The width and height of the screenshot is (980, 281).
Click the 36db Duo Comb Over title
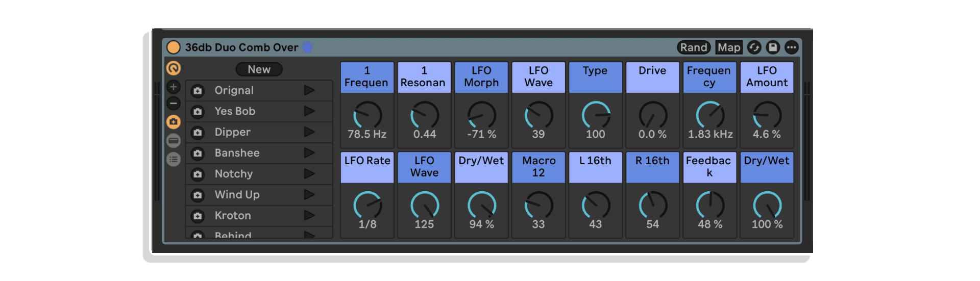point(241,47)
